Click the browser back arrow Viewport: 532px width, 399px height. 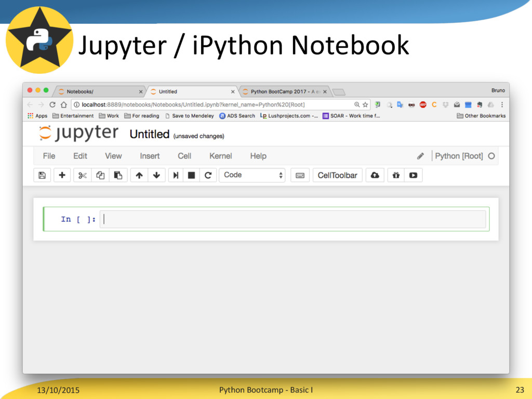pos(30,104)
